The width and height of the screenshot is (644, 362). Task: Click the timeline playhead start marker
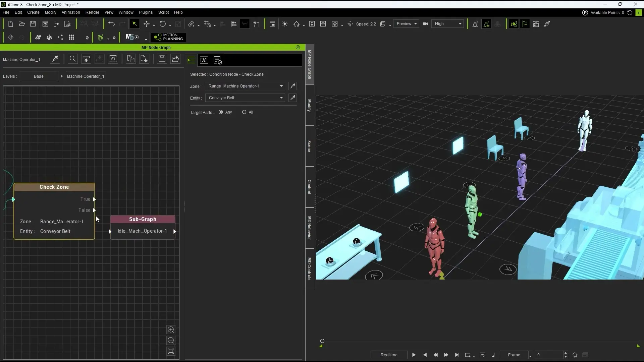click(322, 341)
